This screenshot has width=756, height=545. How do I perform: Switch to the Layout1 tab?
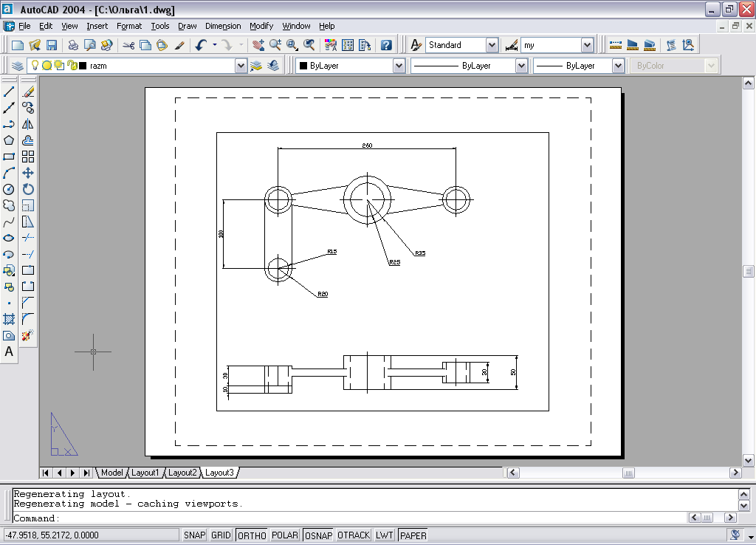point(145,473)
